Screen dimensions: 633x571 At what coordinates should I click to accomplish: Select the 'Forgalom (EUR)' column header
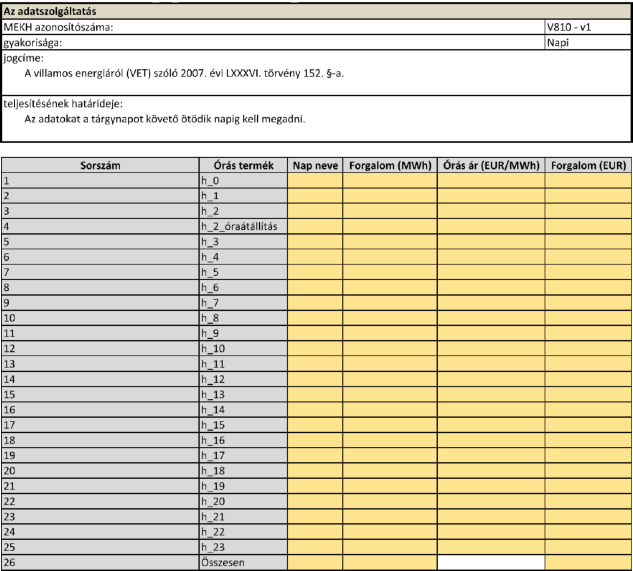[588, 165]
